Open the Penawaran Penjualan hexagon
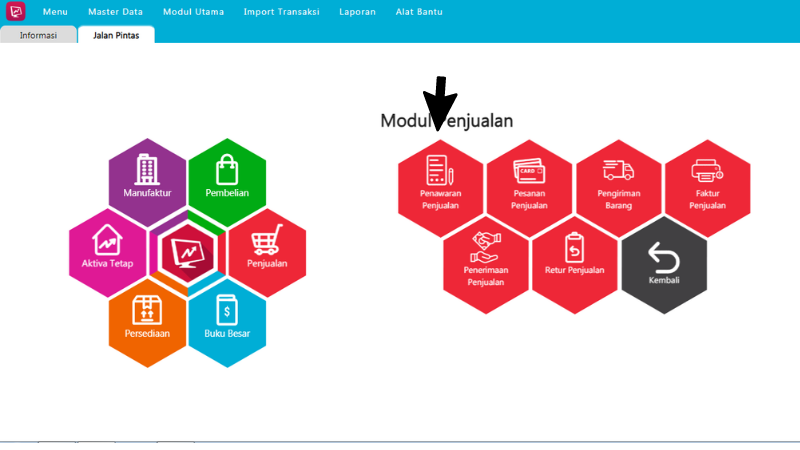800x450 pixels. (440, 187)
